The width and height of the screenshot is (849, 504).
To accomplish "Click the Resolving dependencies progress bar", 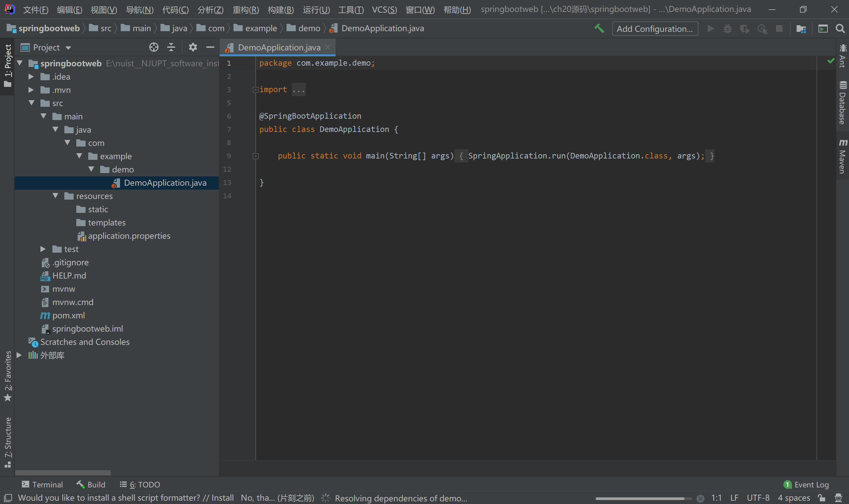I will (x=643, y=499).
